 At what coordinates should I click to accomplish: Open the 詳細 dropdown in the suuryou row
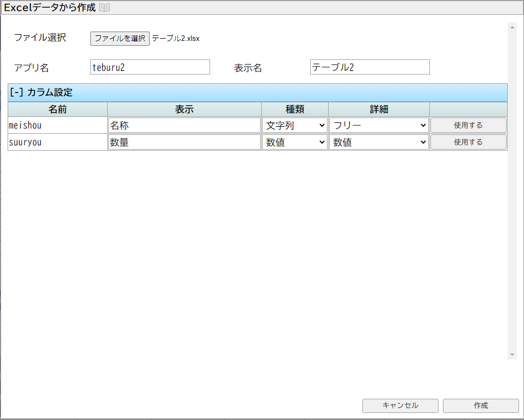click(379, 143)
